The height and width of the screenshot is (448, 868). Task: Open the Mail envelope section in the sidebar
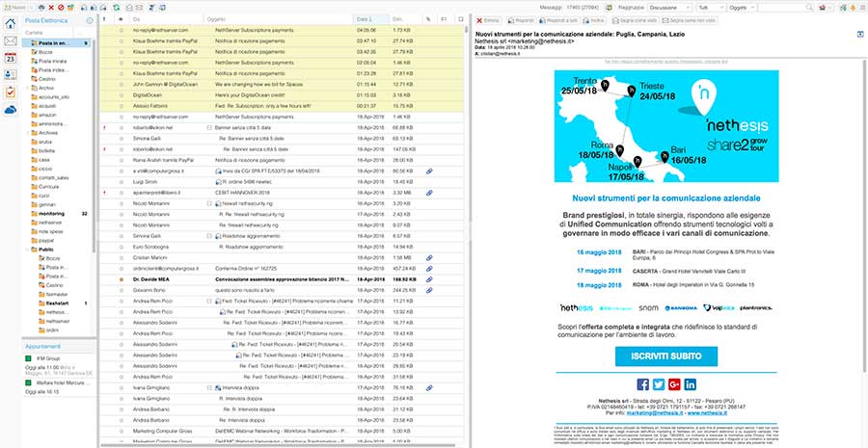click(x=10, y=40)
